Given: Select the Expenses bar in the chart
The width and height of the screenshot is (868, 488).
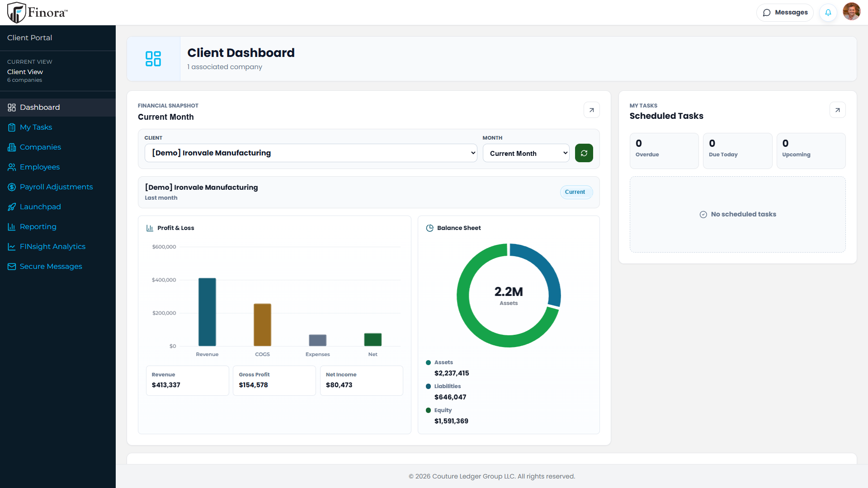Looking at the screenshot, I should [x=317, y=340].
